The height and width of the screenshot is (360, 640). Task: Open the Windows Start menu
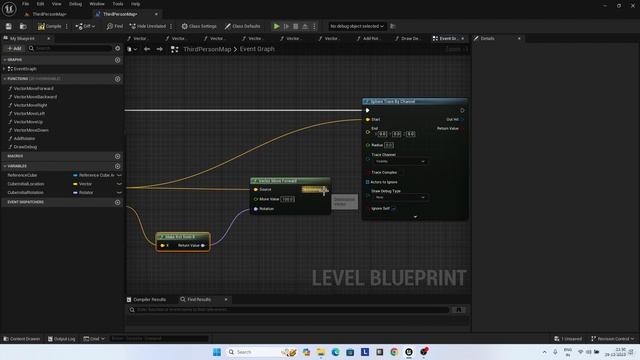(x=217, y=352)
